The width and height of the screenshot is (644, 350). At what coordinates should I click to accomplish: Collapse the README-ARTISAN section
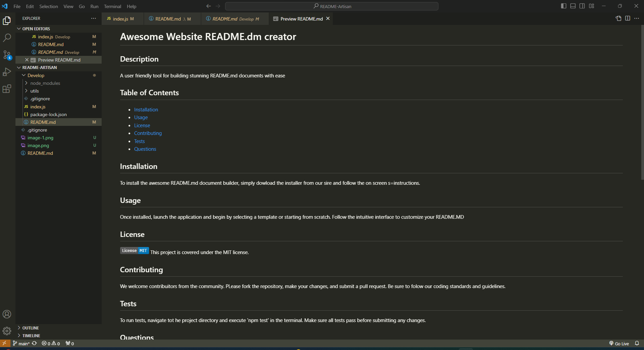click(x=59, y=67)
